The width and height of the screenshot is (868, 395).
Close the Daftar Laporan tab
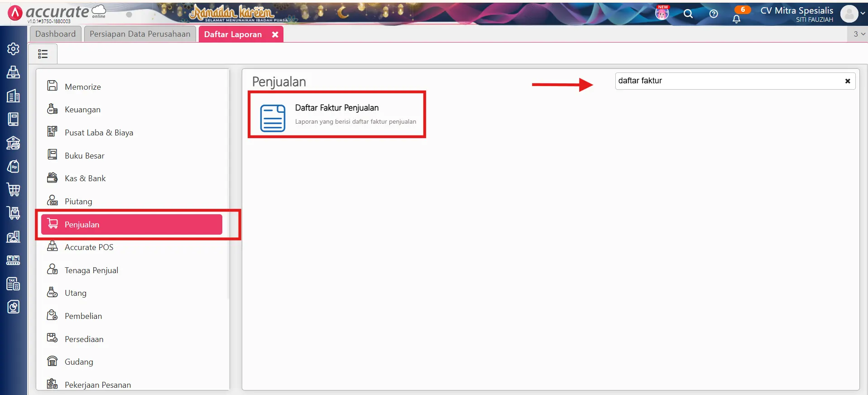pos(275,34)
